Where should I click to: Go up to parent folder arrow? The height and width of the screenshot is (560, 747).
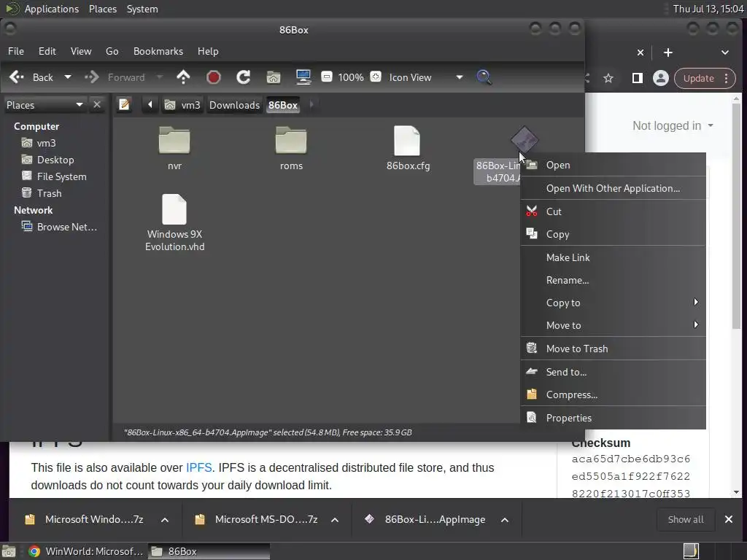click(x=183, y=77)
